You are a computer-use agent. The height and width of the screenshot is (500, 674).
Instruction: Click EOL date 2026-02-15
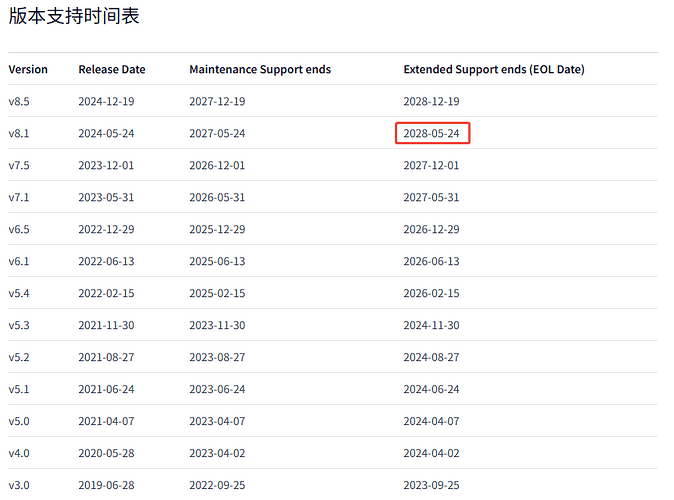tap(431, 293)
